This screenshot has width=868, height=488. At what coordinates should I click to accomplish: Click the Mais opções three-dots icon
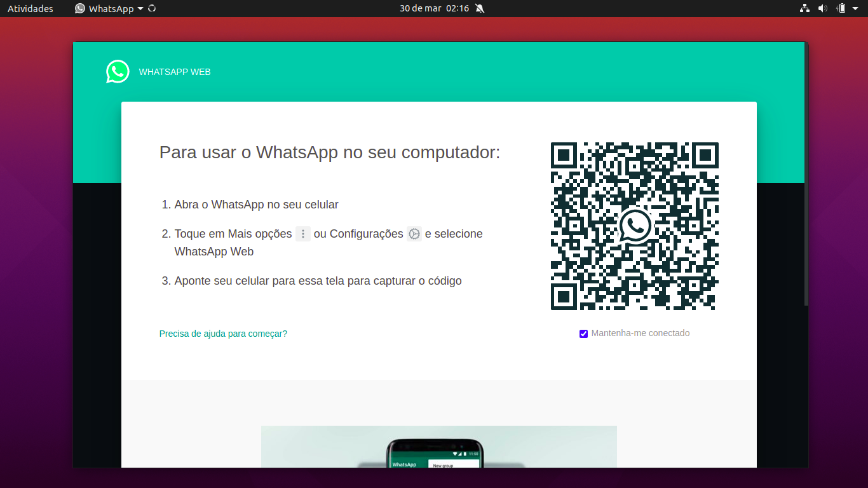(303, 234)
